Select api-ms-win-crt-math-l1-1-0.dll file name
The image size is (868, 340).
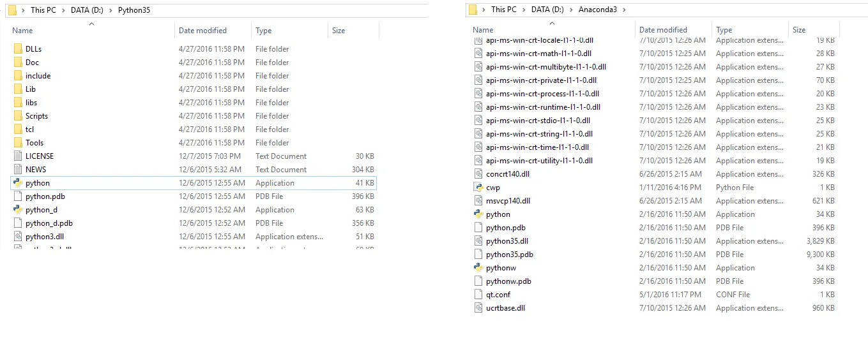click(x=538, y=54)
